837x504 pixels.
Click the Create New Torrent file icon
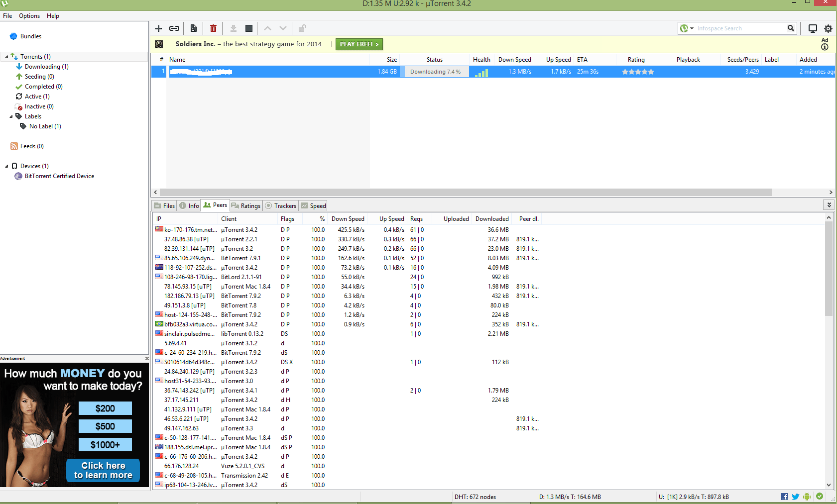pyautogui.click(x=194, y=28)
